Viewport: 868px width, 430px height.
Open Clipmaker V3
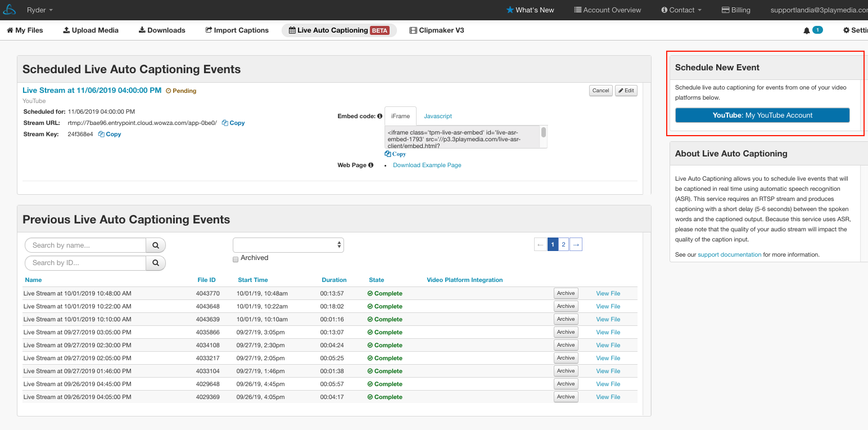click(437, 30)
